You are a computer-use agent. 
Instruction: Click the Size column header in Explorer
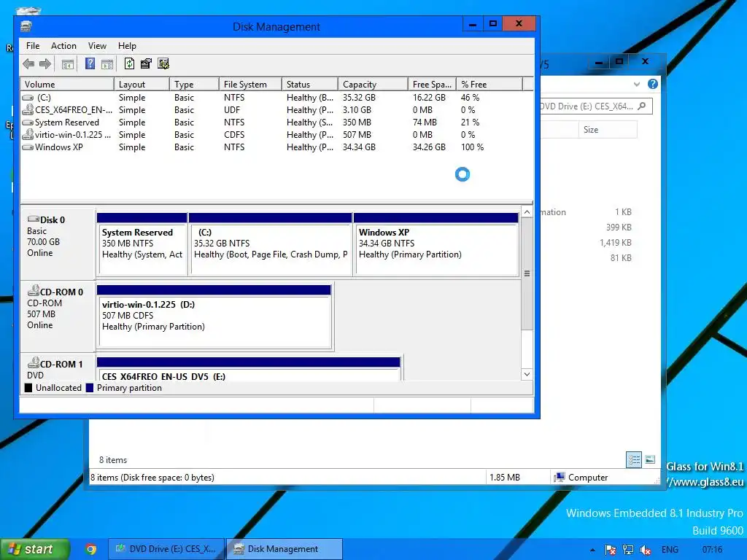(608, 130)
